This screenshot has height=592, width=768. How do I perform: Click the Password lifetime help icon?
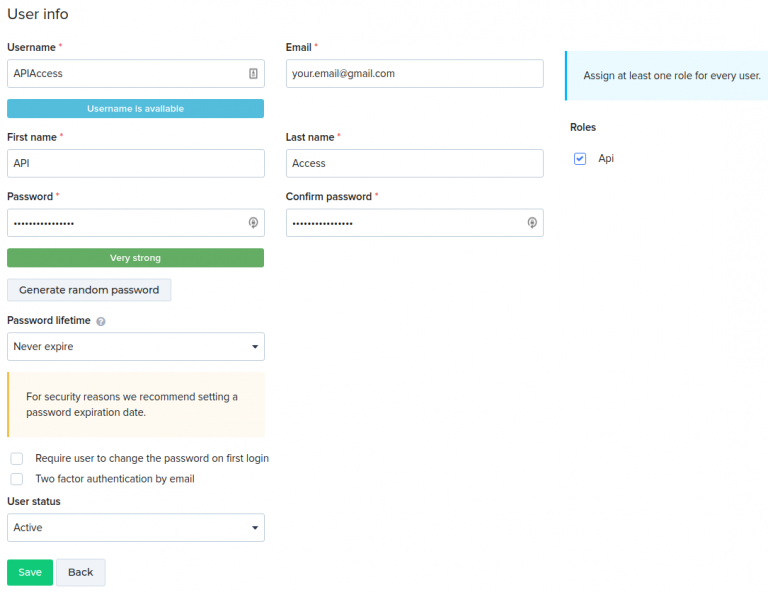point(101,321)
